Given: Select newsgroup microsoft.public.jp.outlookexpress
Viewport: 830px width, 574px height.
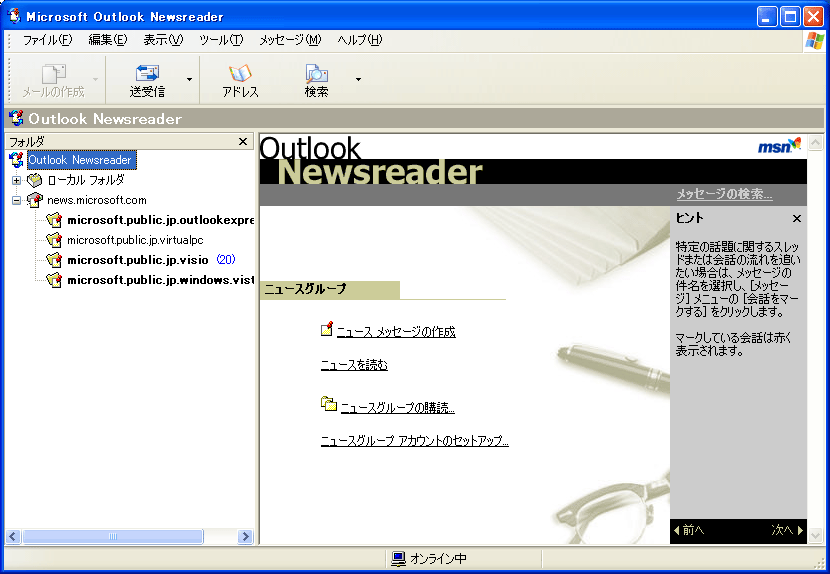Looking at the screenshot, I should coord(160,220).
